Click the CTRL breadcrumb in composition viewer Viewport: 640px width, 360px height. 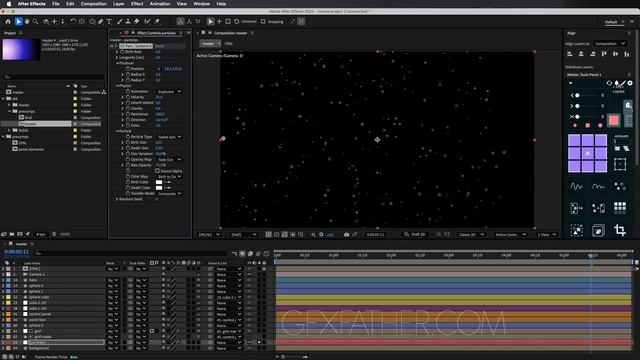point(229,43)
